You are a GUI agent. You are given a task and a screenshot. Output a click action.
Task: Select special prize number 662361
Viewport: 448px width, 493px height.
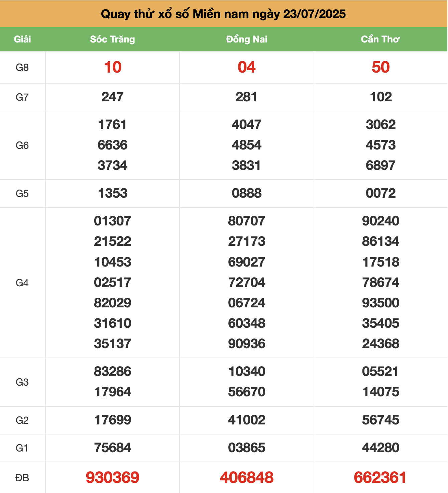click(x=380, y=477)
